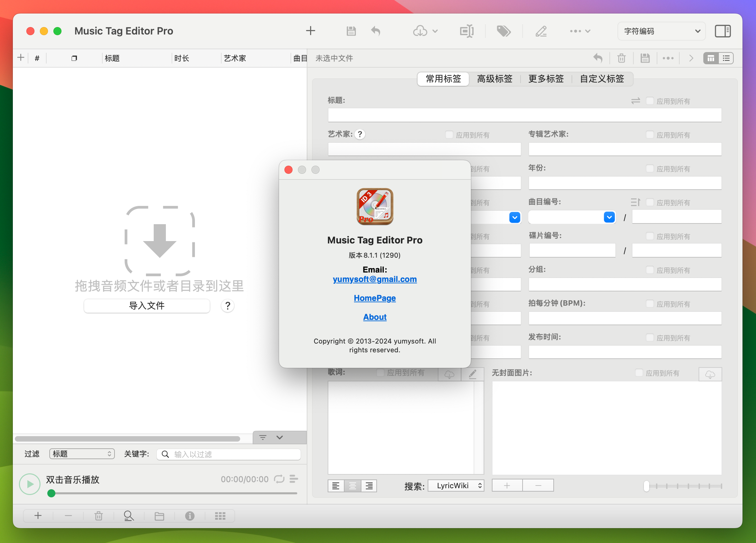
Task: Enable 应用到所有 checkbox for 拍每分钟 (BPM)
Action: point(650,304)
